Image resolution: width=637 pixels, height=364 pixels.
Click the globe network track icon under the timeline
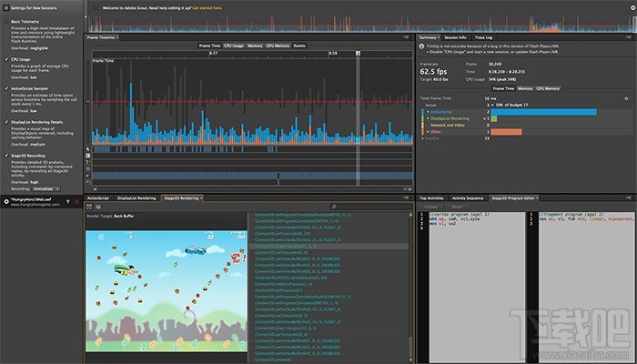88,162
